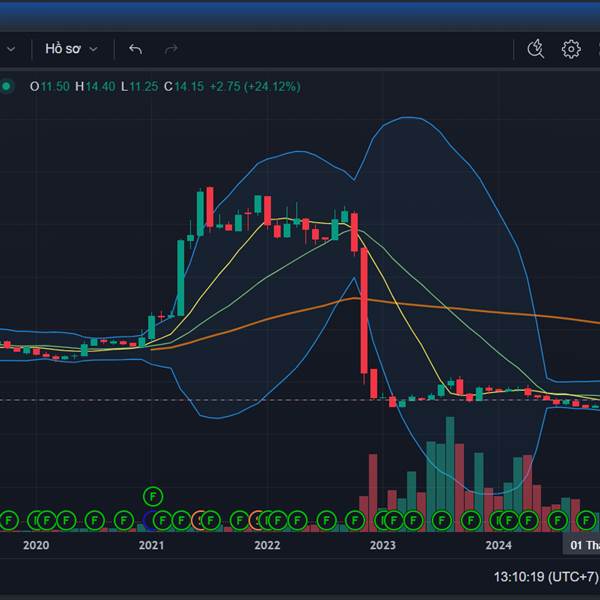Click the leftmost F event marker

[9, 520]
